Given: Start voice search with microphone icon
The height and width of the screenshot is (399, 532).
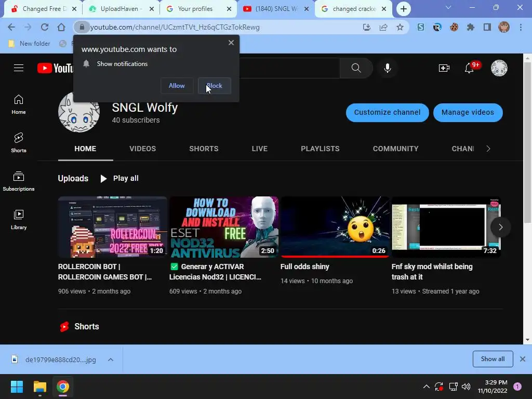Looking at the screenshot, I should [387, 68].
